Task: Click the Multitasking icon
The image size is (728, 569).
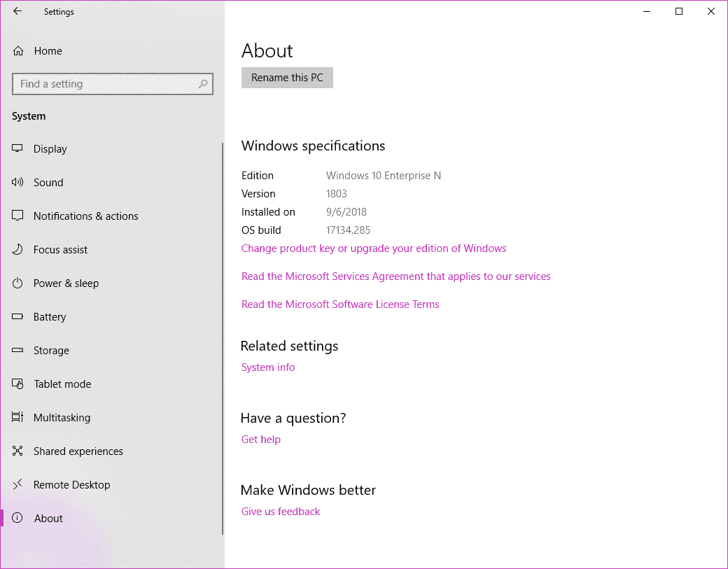Action: [17, 417]
